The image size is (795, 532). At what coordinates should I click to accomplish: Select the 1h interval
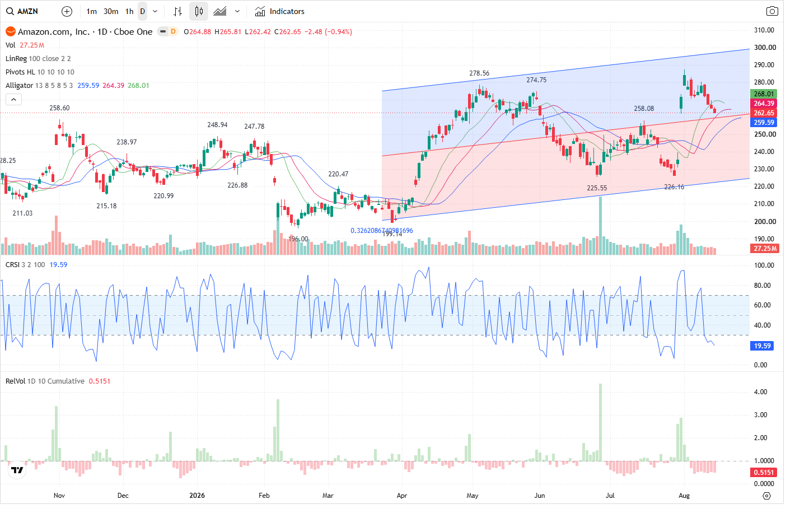[129, 11]
